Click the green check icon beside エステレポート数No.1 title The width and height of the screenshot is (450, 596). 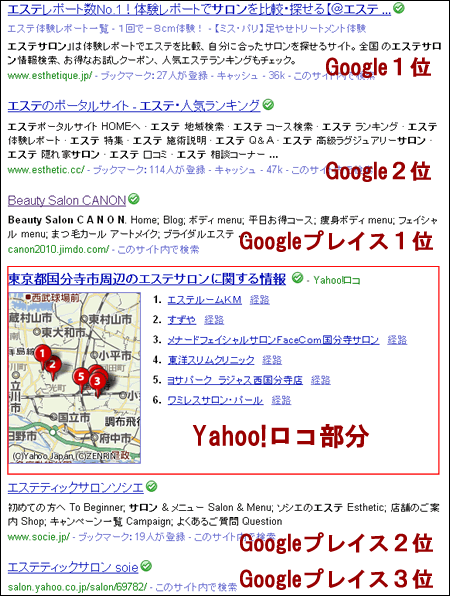click(x=398, y=8)
